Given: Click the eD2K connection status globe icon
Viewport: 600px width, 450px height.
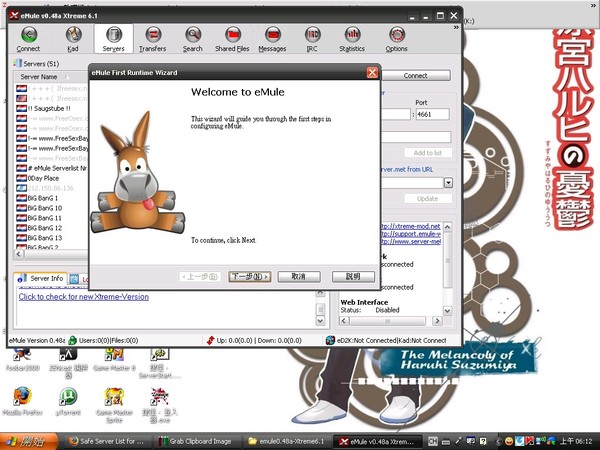Looking at the screenshot, I should [x=330, y=340].
